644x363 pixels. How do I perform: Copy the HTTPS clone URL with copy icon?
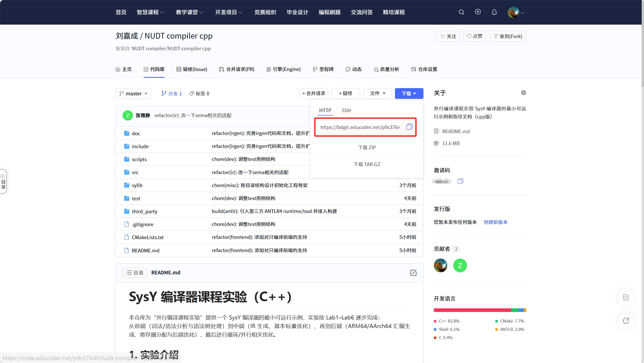tap(409, 127)
